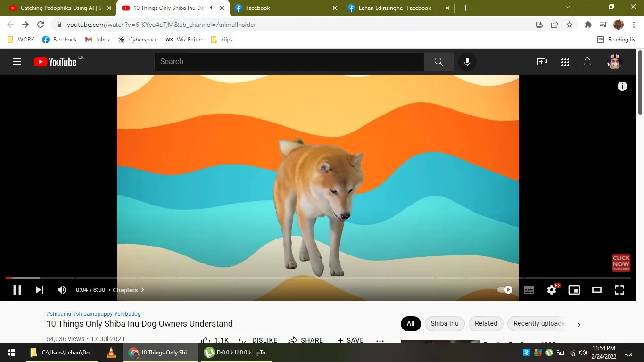Open YouTube notifications bell
The width and height of the screenshot is (644, 362).
coord(587,62)
